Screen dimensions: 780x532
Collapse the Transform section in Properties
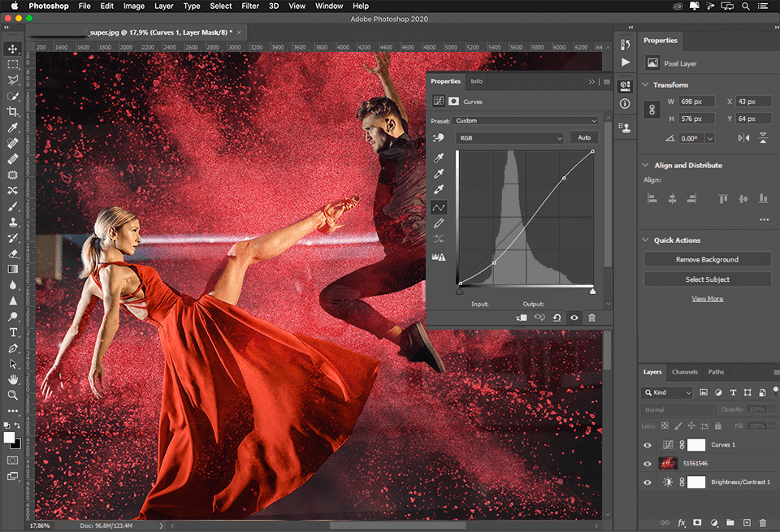click(644, 84)
